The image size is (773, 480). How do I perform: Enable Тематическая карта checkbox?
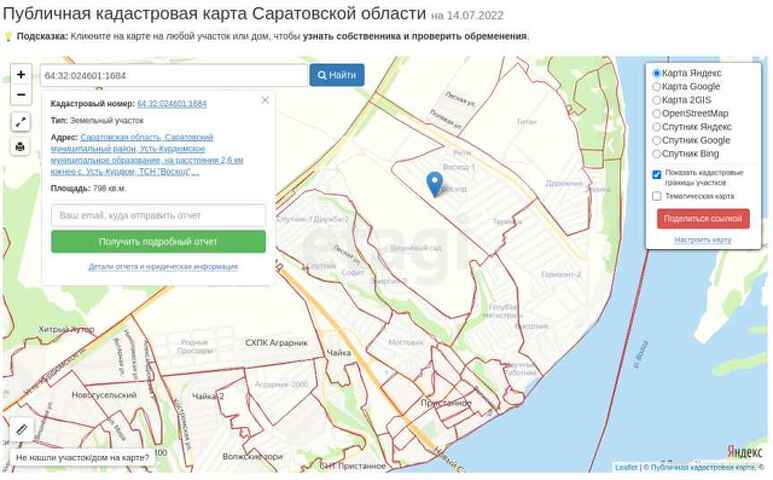pos(657,196)
